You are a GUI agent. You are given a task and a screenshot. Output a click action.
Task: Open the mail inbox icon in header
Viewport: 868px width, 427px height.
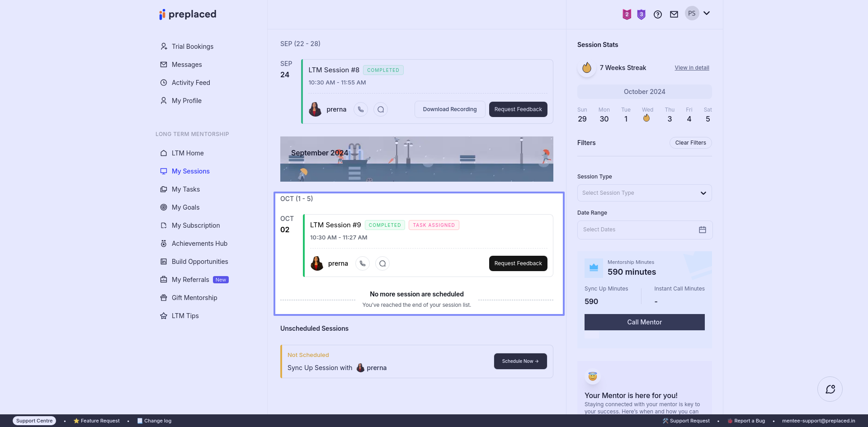tap(674, 14)
